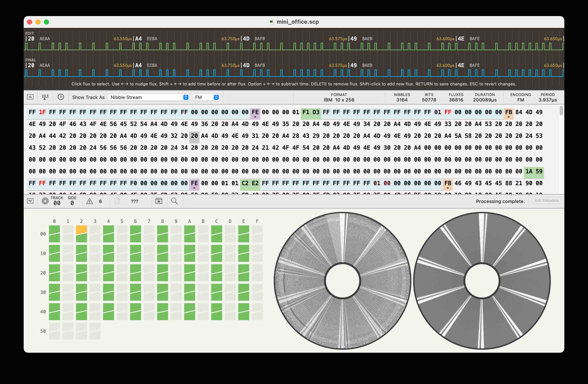Click the BITS 50778 value
588x384 pixels.
click(x=429, y=100)
